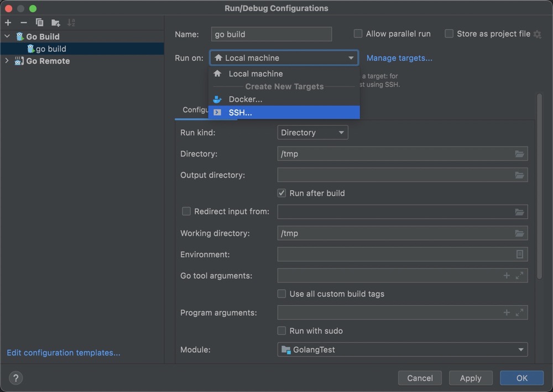The width and height of the screenshot is (553, 392).
Task: Click the Apply button
Action: (470, 378)
